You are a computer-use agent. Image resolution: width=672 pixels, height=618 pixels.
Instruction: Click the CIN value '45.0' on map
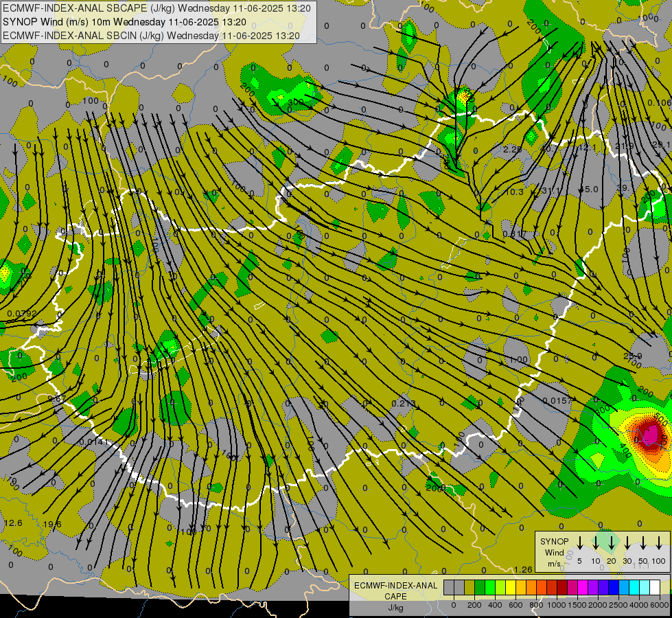click(589, 189)
